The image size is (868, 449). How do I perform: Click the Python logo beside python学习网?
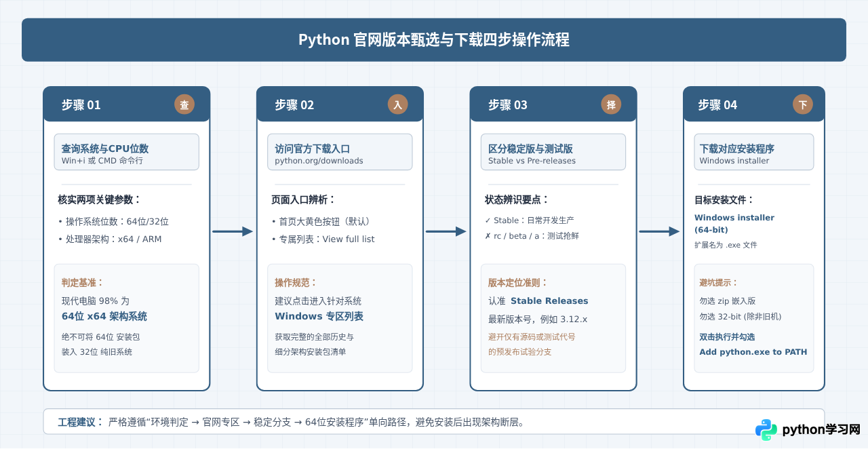click(x=766, y=429)
